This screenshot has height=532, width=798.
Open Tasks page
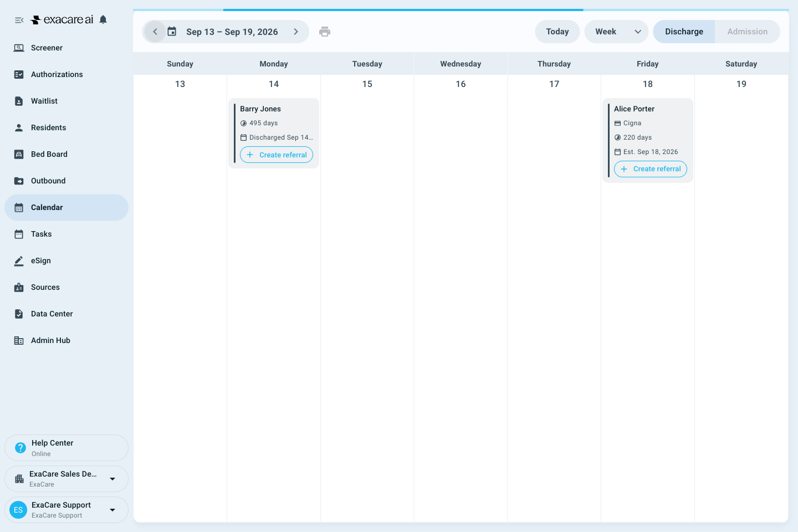(x=66, y=234)
